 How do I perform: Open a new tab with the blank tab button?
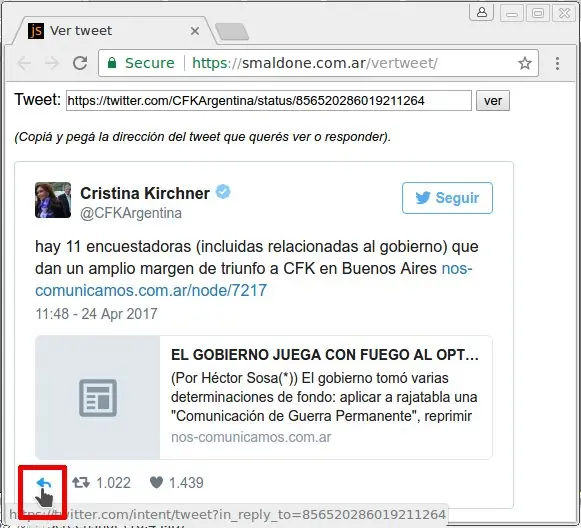point(232,31)
